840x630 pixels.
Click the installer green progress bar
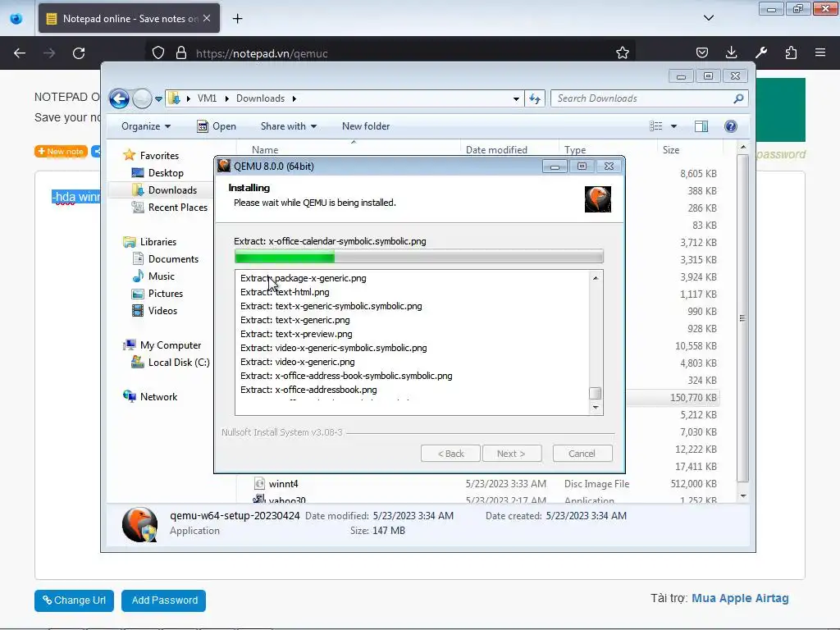click(x=419, y=258)
